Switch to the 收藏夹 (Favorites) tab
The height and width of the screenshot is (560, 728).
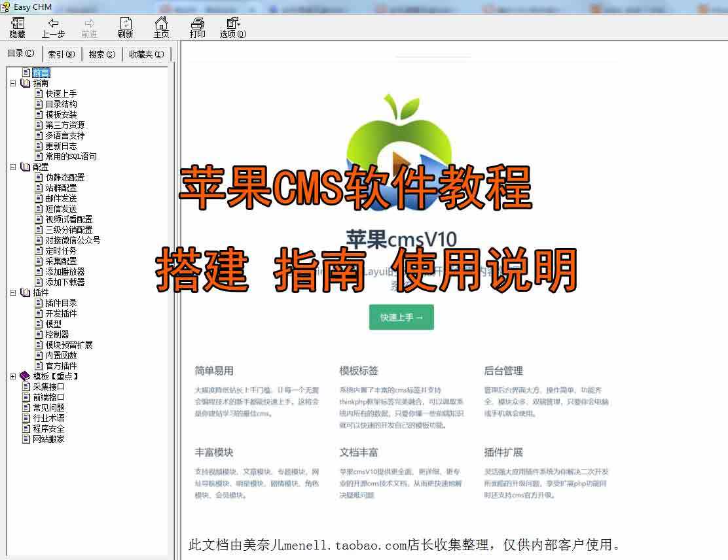coord(146,54)
